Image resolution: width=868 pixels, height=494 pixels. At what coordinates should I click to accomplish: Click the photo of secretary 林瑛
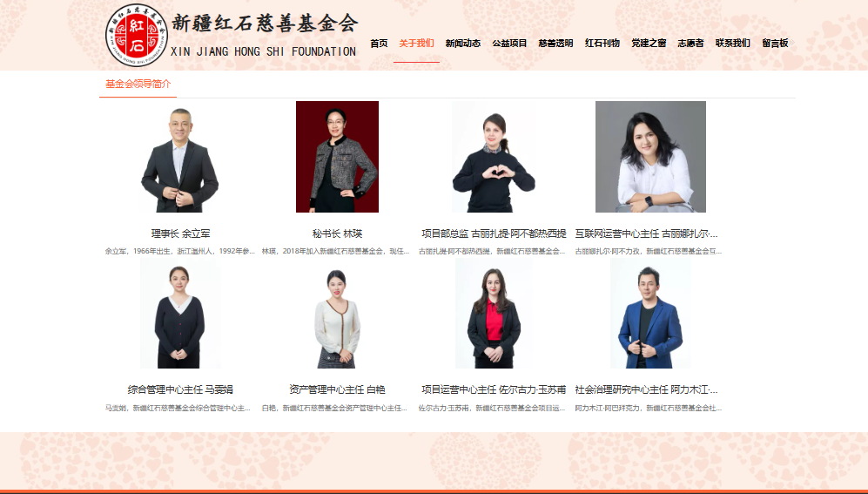337,157
